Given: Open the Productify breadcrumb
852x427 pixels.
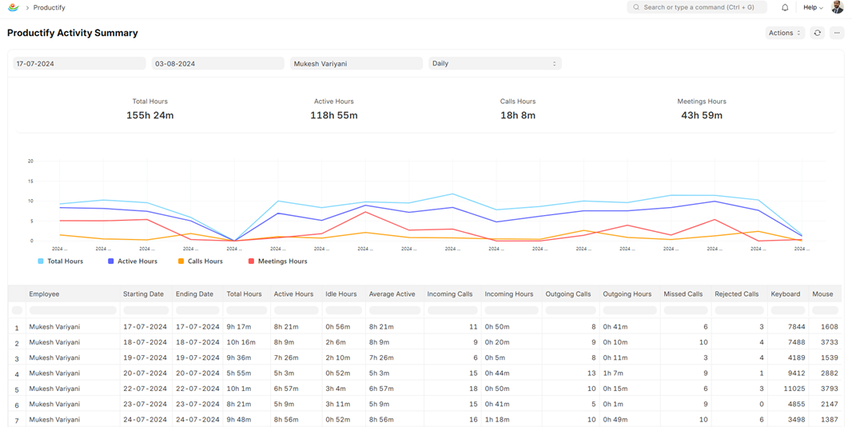Looking at the screenshot, I should [49, 8].
